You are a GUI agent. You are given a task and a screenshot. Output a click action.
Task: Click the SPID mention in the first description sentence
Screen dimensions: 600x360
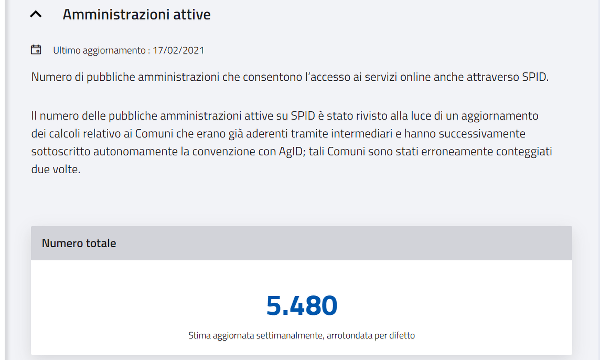(535, 77)
